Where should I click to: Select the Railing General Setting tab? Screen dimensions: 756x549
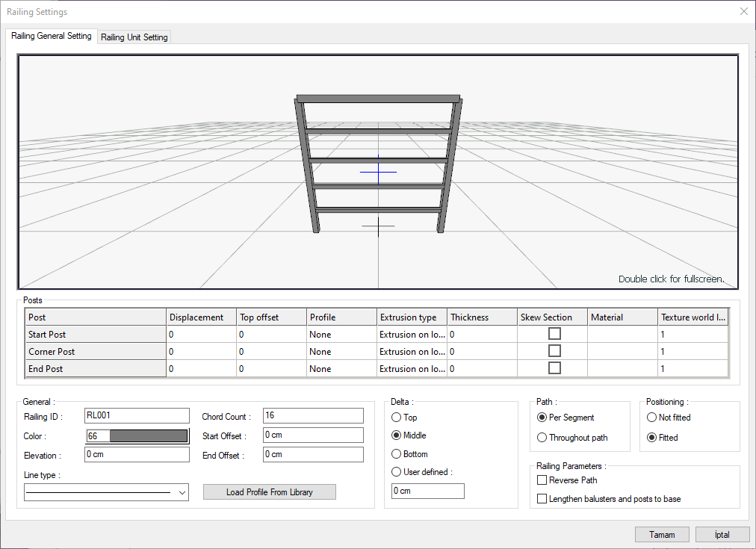[52, 36]
